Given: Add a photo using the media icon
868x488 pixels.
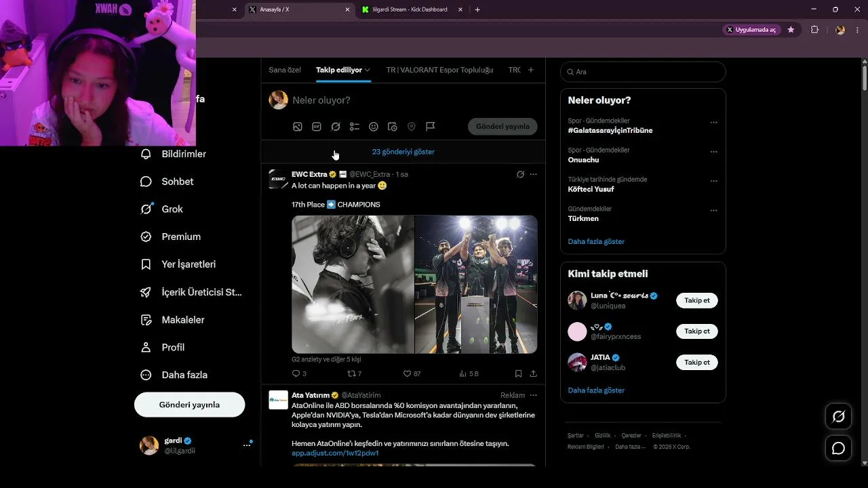Looking at the screenshot, I should click(x=297, y=127).
